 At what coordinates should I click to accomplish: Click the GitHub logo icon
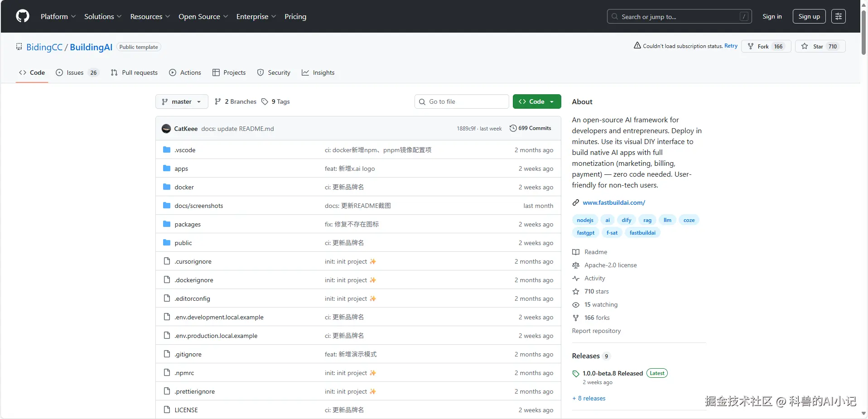[x=23, y=16]
